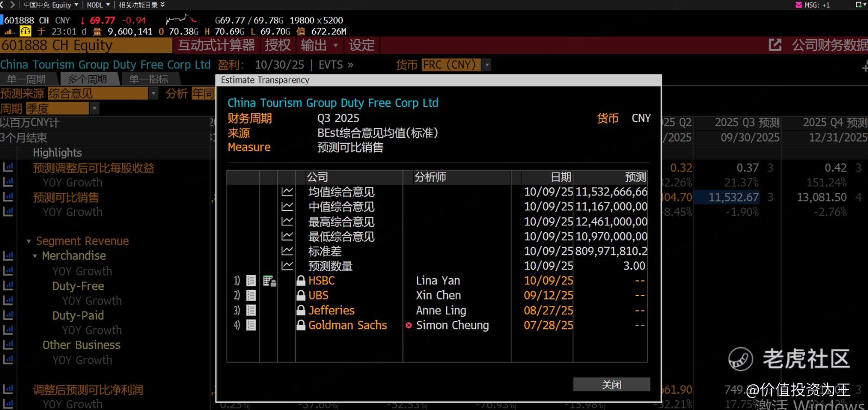Go forward using the top-left forward arrow
Viewport: 868px width, 410px height.
click(x=12, y=5)
